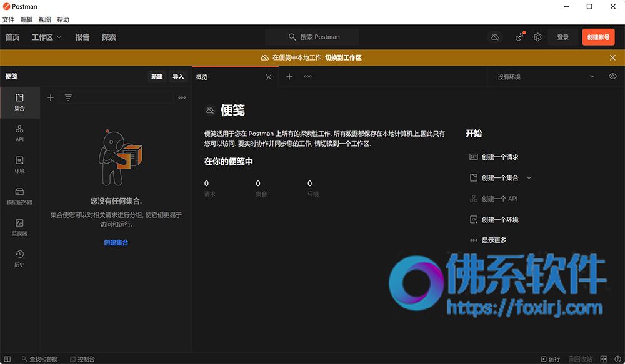This screenshot has height=364, width=625.
Task: Open the 帮助 (Help) menu
Action: 63,19
